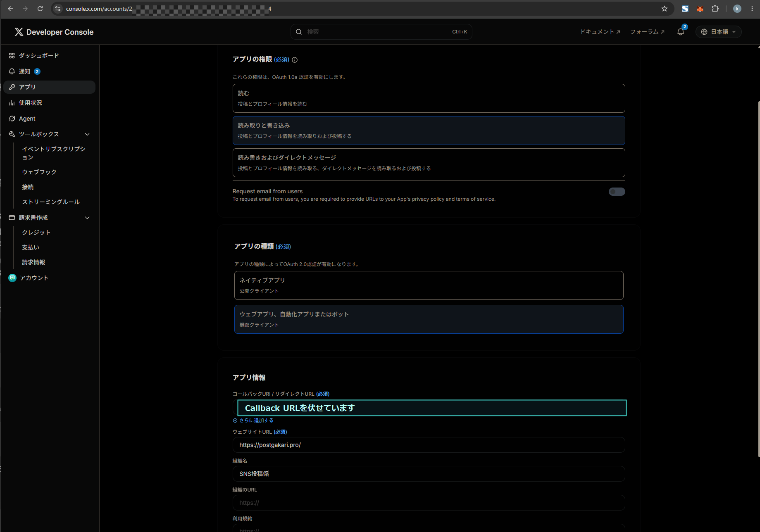
Task: Select ウェブアプリ、自動化アプリまたはボット app type
Action: pos(429,319)
